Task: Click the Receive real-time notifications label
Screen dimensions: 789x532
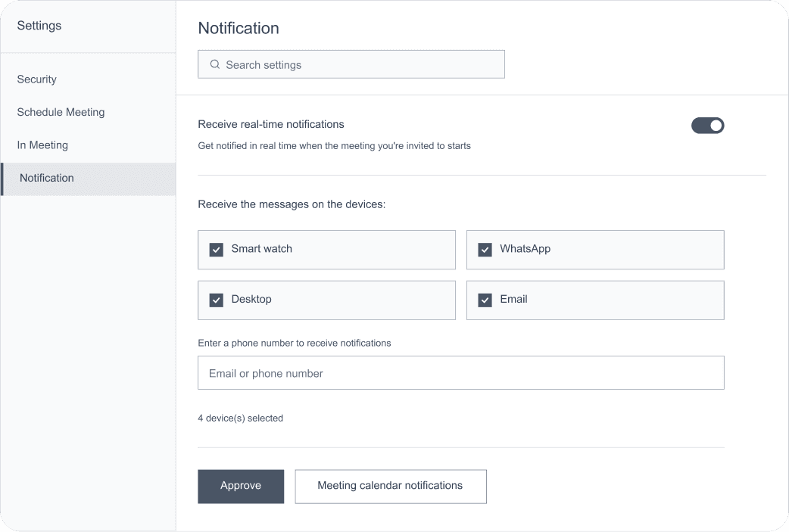Action: (x=271, y=124)
